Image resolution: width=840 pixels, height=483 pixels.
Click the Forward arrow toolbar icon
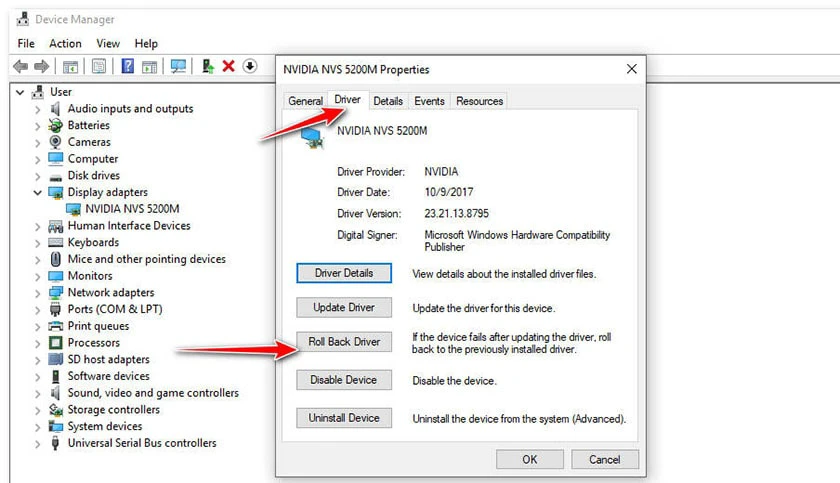41,66
